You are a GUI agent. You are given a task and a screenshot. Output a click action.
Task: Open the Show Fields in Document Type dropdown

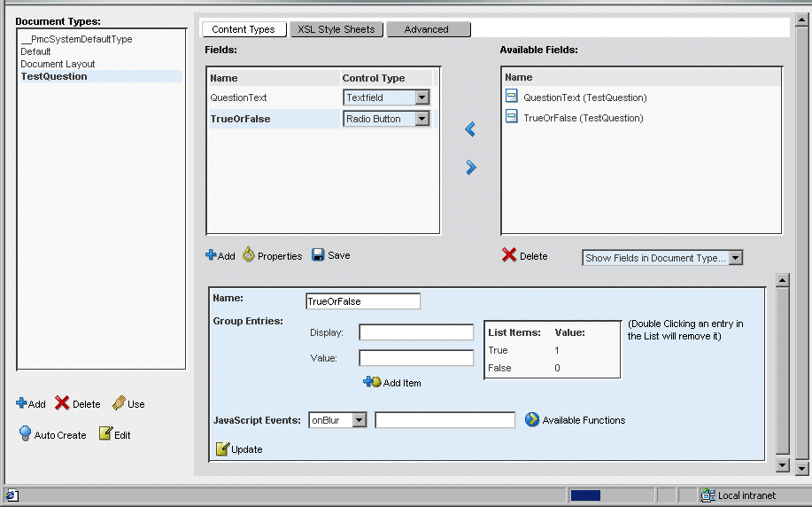735,258
